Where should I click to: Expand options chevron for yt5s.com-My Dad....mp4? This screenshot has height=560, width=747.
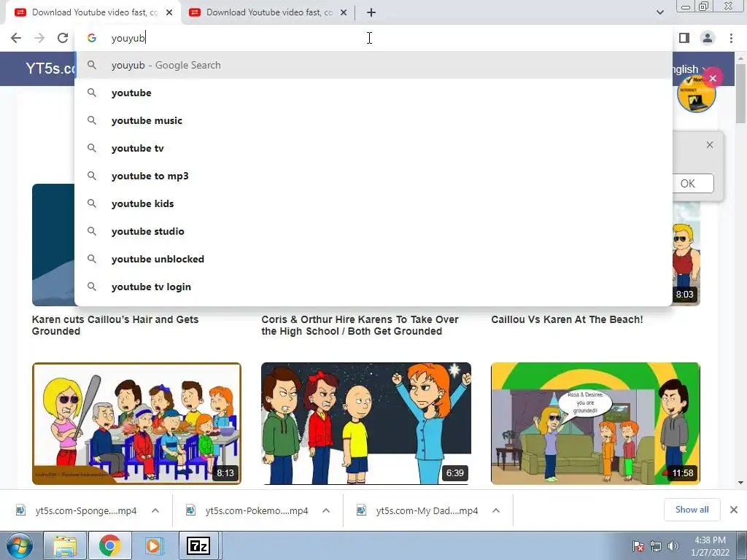pyautogui.click(x=496, y=510)
